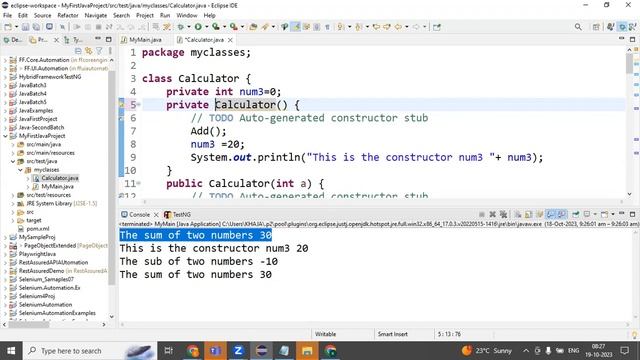
Task: Run the program with the green Run icon
Action: point(198,27)
